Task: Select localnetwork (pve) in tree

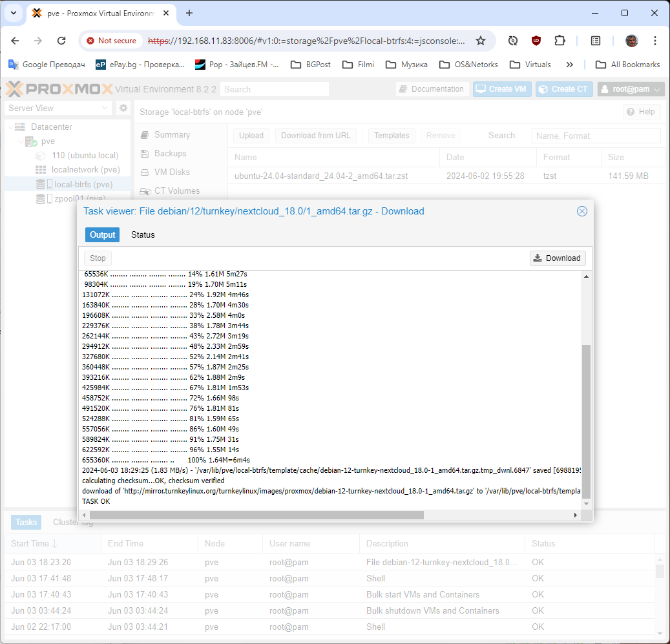Action: tap(85, 169)
